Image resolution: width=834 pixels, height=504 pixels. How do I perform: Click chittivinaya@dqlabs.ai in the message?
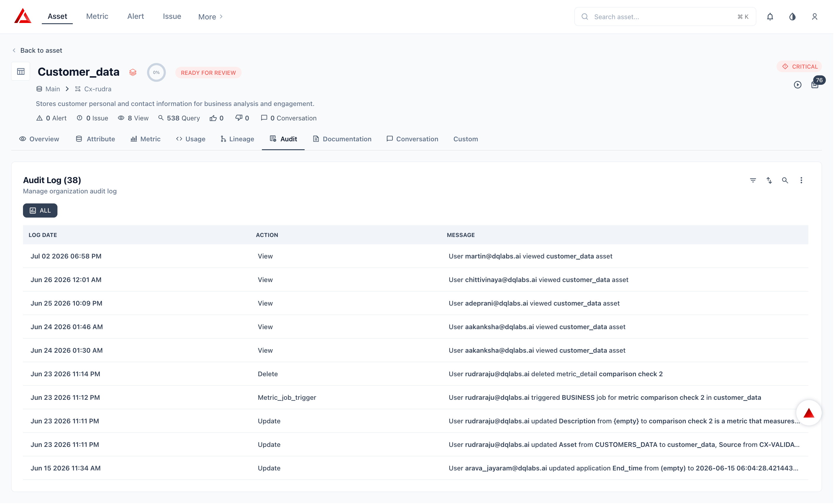[x=501, y=280]
